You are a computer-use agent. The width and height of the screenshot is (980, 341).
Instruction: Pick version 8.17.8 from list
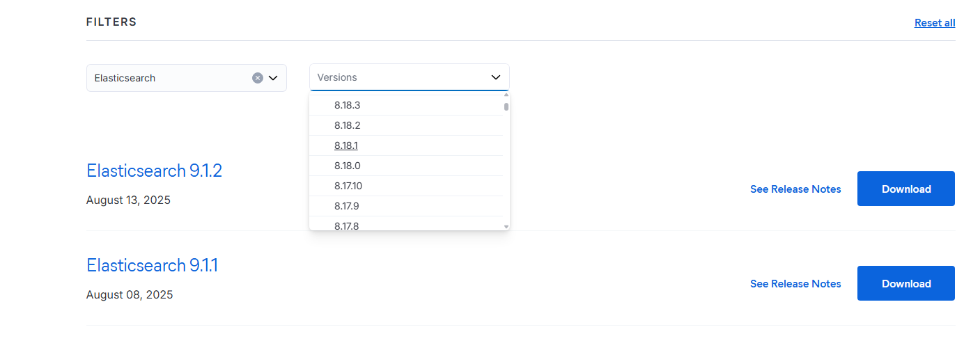coord(347,225)
